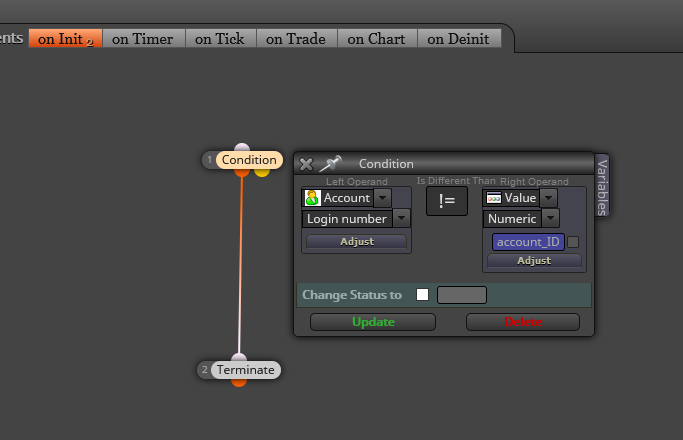683x440 pixels.
Task: Toggle the Change Status to checkbox
Action: pos(423,295)
